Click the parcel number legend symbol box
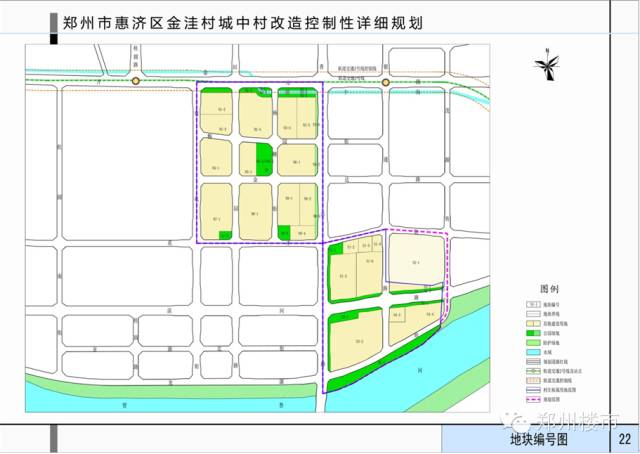The image size is (640, 454). click(x=534, y=302)
